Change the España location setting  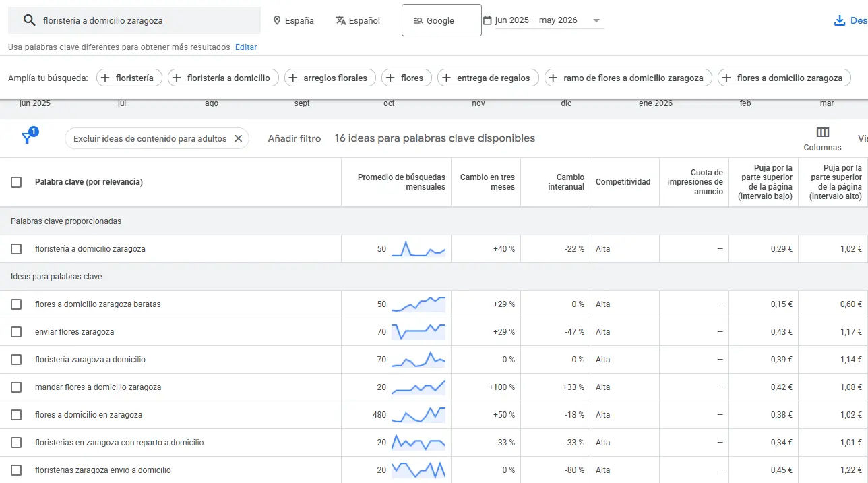pos(293,20)
